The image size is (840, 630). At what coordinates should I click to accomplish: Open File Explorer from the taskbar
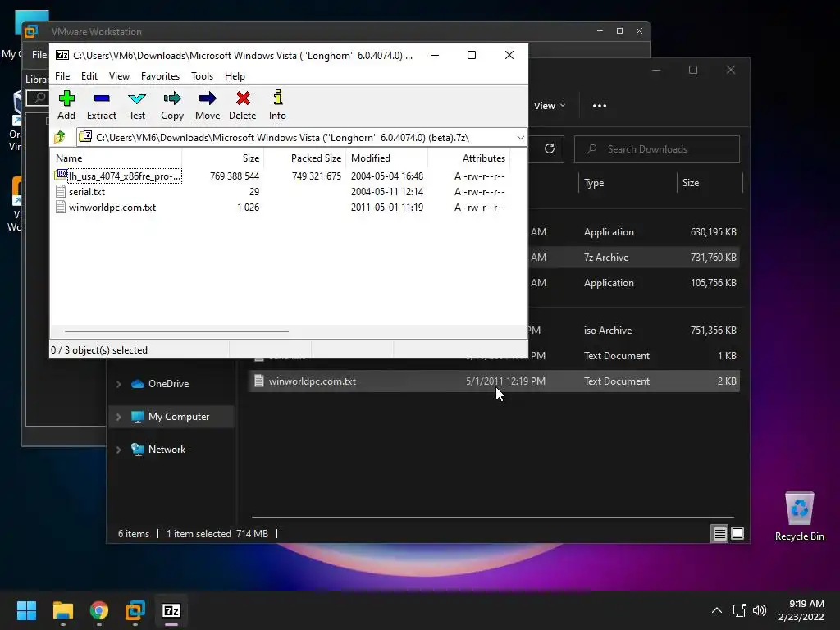click(62, 610)
